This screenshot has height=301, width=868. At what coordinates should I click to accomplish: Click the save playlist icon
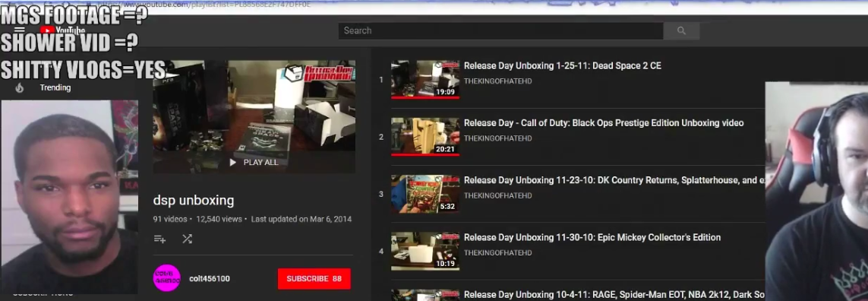pyautogui.click(x=159, y=239)
